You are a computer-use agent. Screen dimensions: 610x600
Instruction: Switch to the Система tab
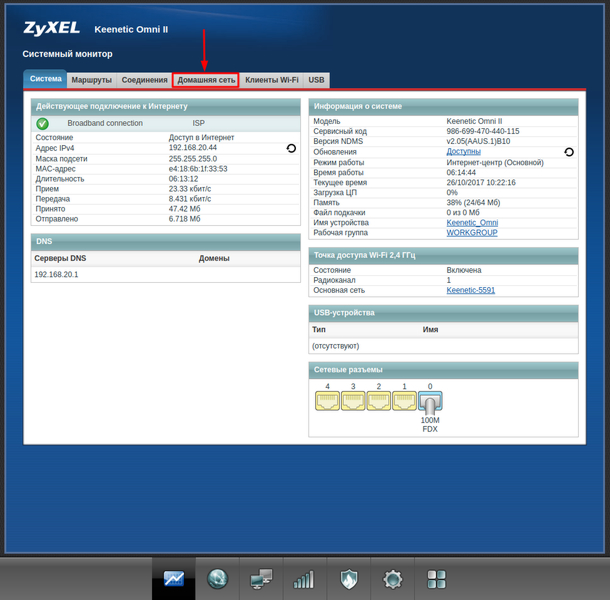point(46,79)
